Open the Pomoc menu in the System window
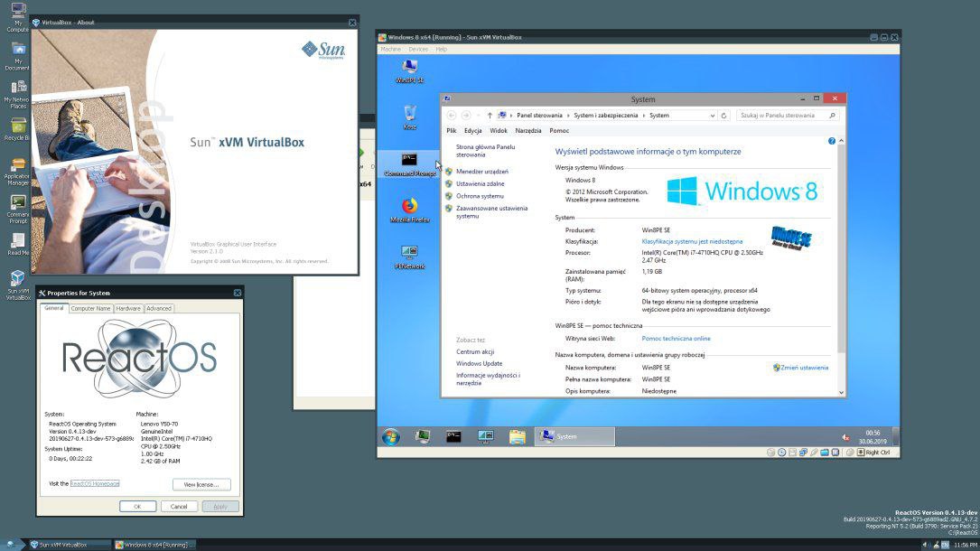Screen dimensions: 980x551 559,131
